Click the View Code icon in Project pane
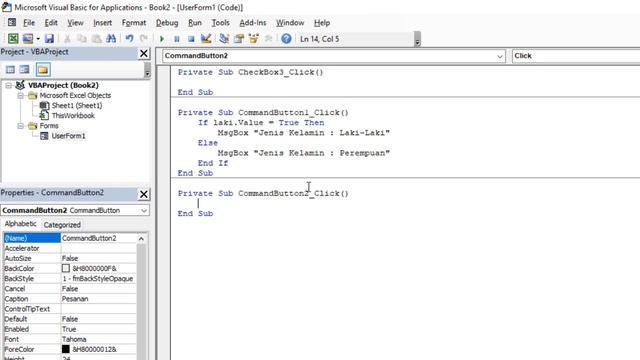Screen dimensions: 640x360 click(10, 69)
